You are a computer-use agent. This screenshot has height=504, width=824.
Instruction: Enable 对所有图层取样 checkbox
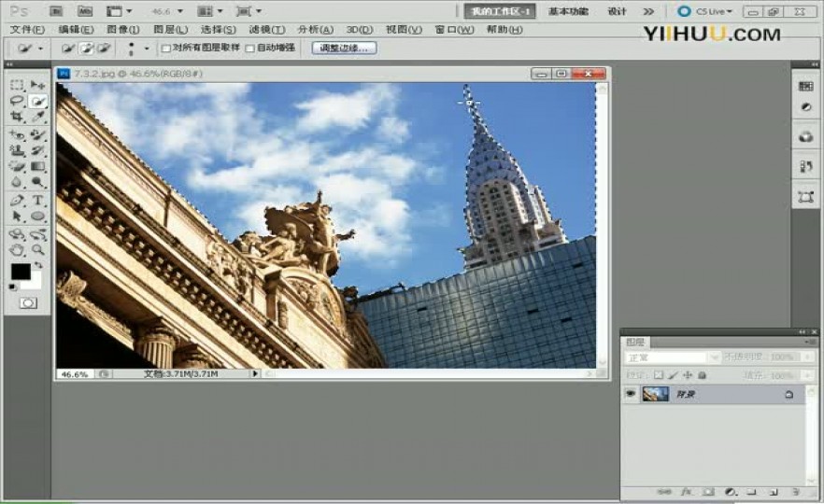(166, 49)
